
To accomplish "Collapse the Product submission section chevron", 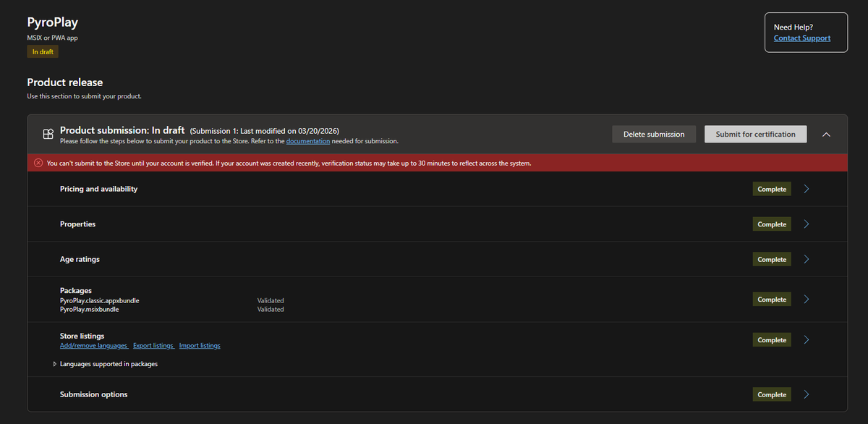I will coord(827,134).
